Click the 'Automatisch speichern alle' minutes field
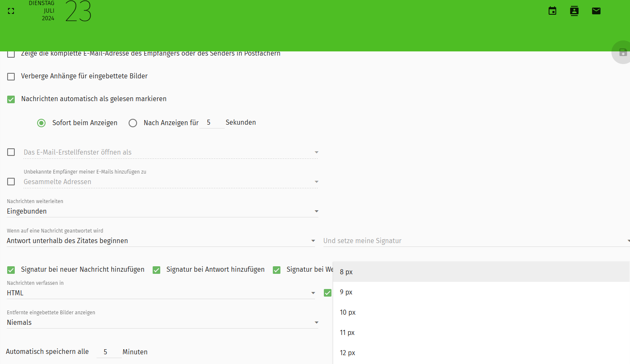Viewport: 630px width, 364px height. pos(109,352)
